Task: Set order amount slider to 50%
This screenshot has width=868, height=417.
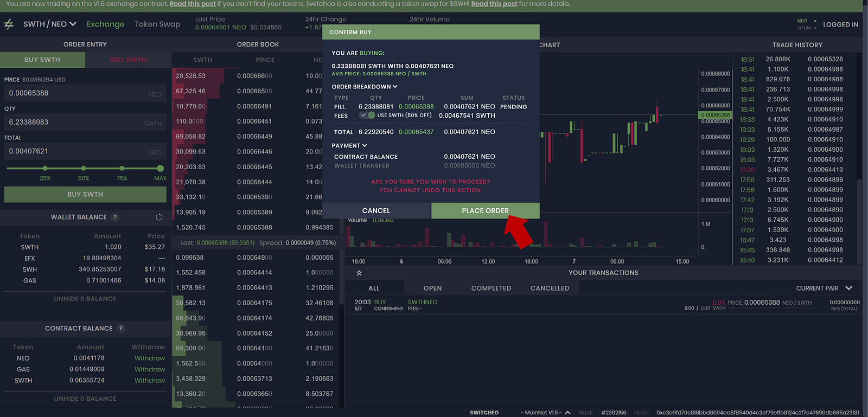Action: click(84, 169)
